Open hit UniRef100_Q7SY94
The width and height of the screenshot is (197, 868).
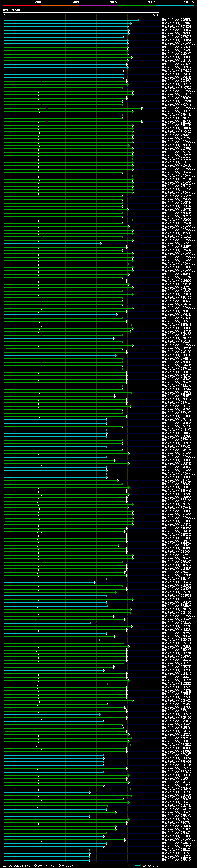[177, 179]
